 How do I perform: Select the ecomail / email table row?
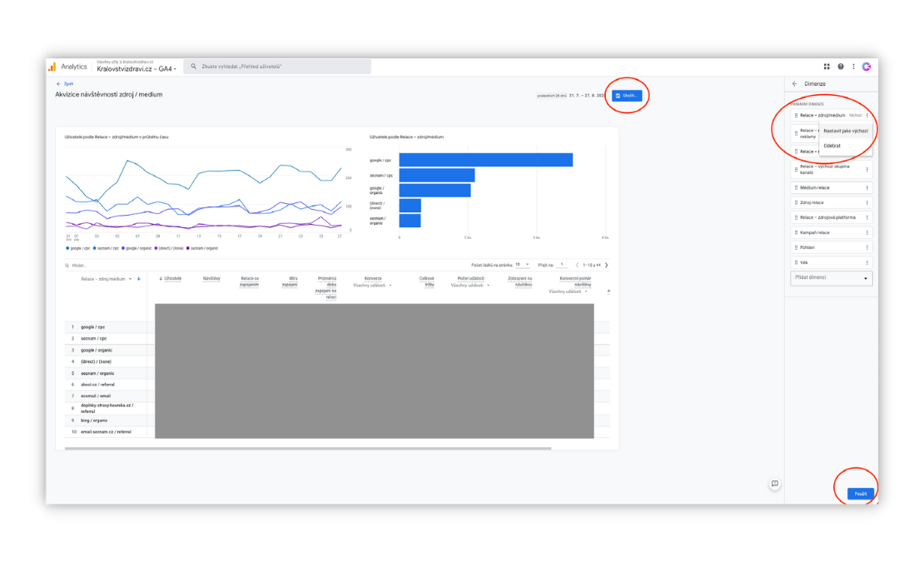pyautogui.click(x=96, y=395)
